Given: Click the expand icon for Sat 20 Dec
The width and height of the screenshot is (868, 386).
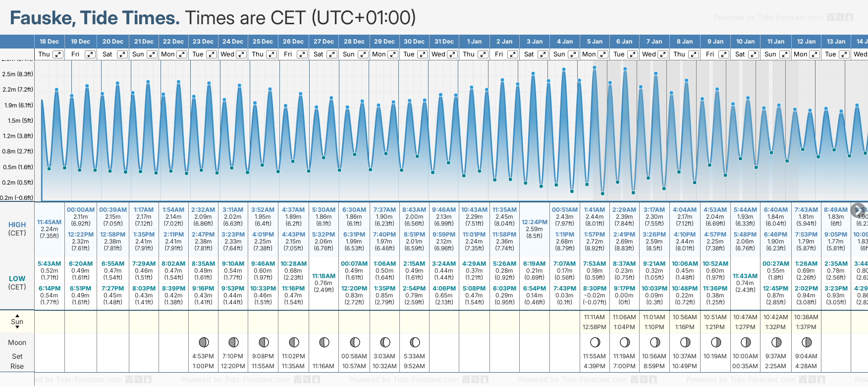Looking at the screenshot, I should 122,54.
